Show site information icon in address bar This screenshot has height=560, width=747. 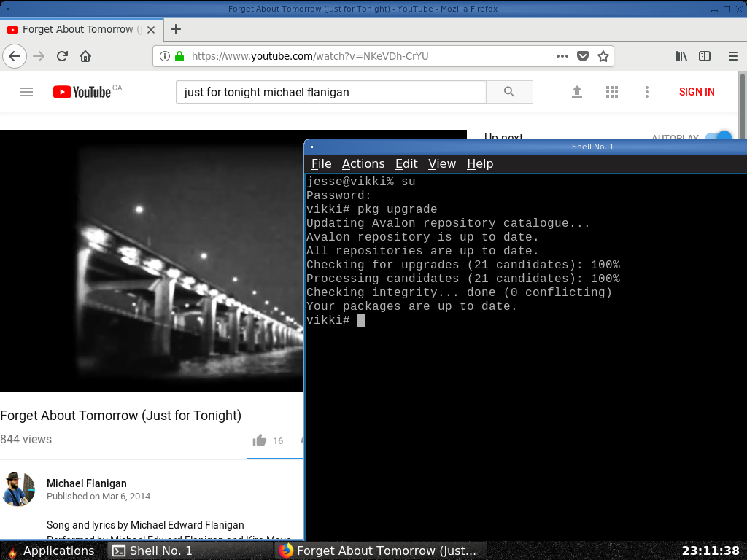[165, 56]
